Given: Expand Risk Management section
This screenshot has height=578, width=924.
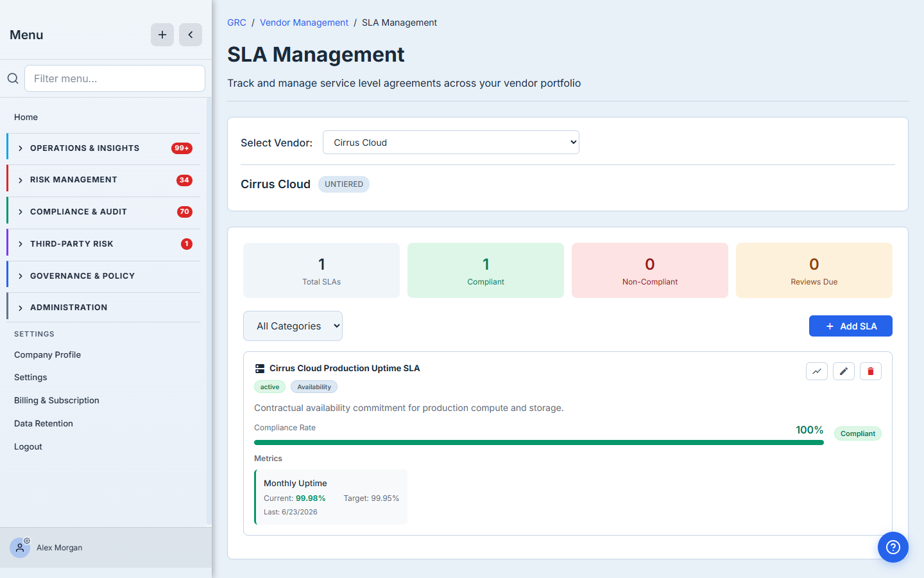Looking at the screenshot, I should (x=103, y=180).
